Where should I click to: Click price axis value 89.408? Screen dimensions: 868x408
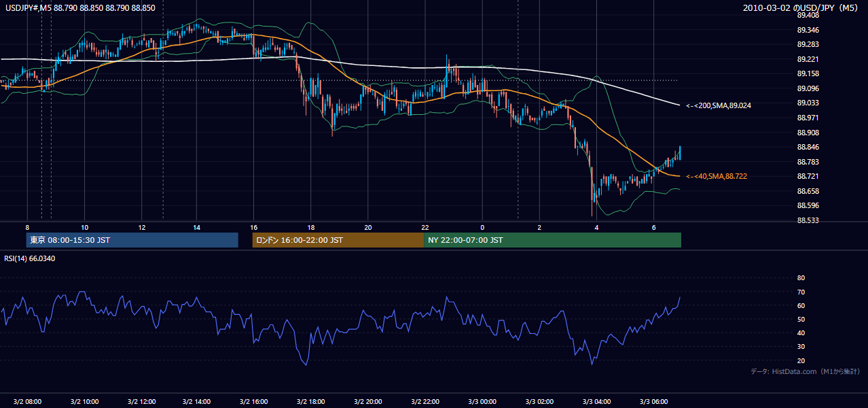(808, 16)
